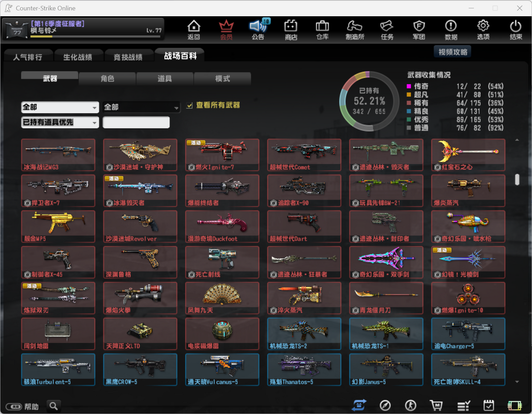Click the player rank badge icon with 77
Screen dimensions: 532x414
pyautogui.click(x=17, y=30)
